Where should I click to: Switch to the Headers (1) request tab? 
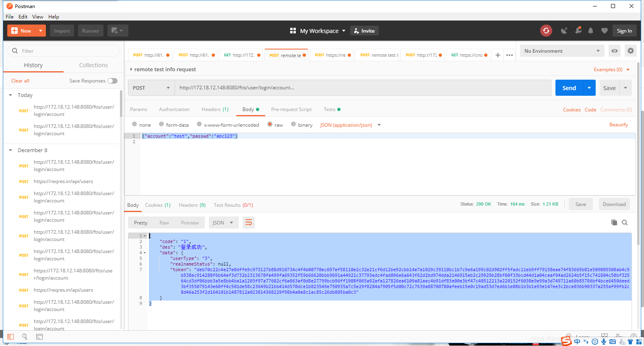(215, 109)
